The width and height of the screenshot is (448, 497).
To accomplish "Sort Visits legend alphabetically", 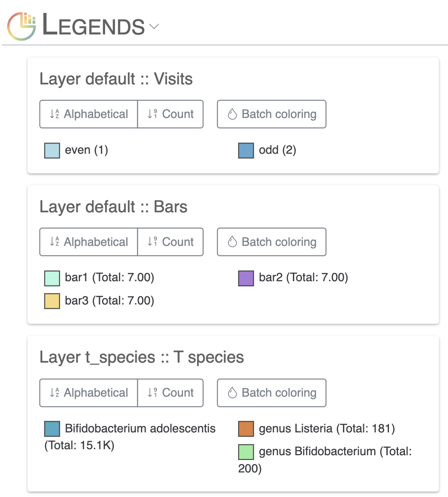I will [89, 114].
